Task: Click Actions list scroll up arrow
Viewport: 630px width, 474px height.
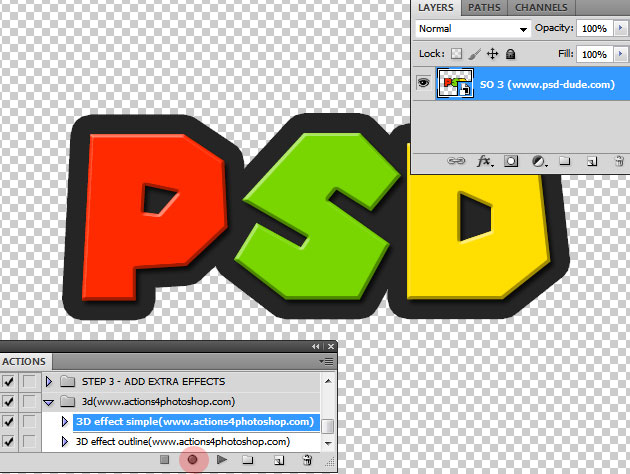Action: (328, 380)
